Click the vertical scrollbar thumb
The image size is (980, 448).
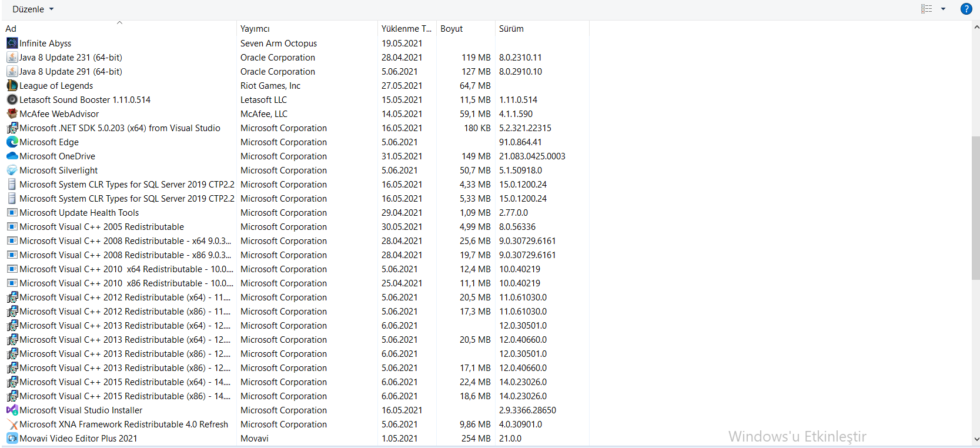976,208
